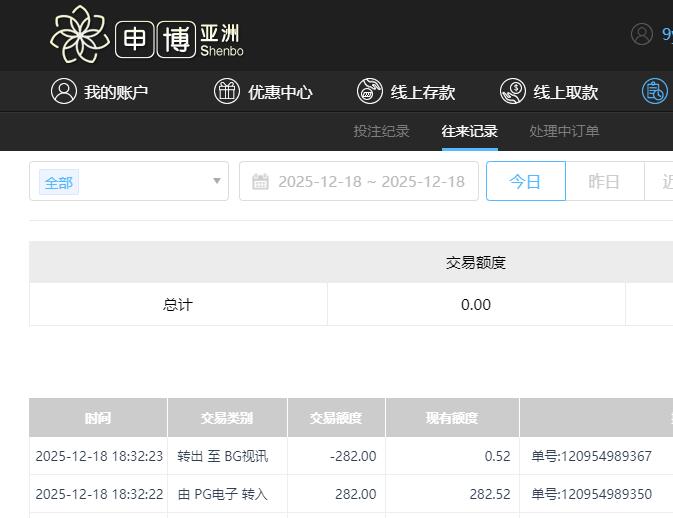Click order number 单号:120954989350
673x518 pixels.
click(x=591, y=494)
